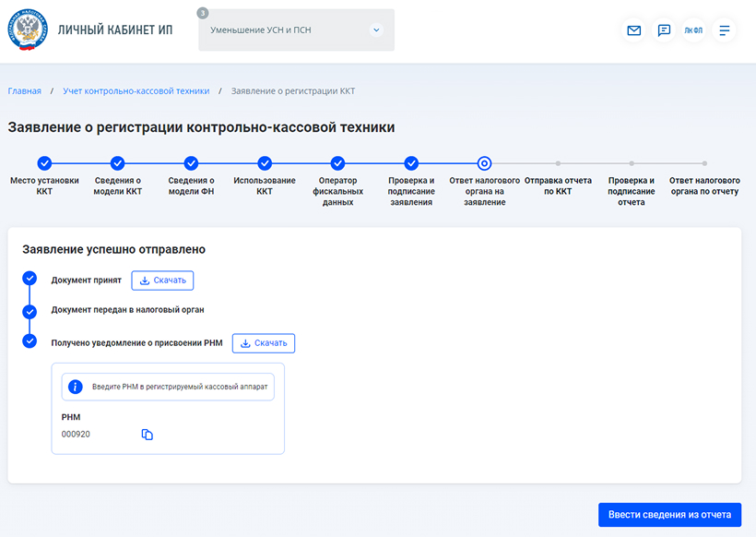Switch to ЛК ФЛ personal account
This screenshot has height=537, width=756.
tap(693, 30)
